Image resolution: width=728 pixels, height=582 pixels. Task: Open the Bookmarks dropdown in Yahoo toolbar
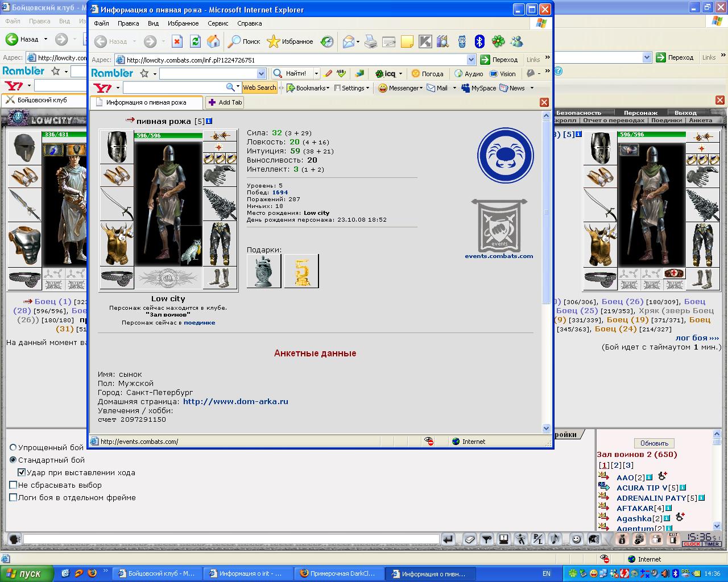pos(307,88)
